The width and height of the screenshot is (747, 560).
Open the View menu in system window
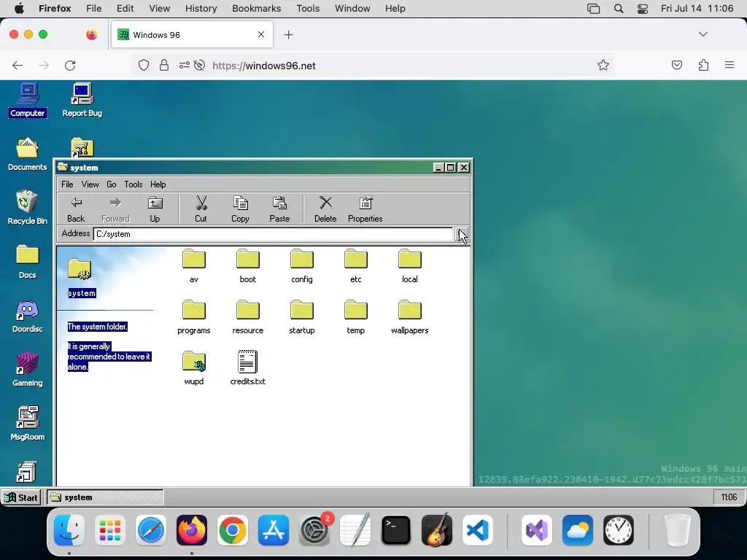coord(90,184)
